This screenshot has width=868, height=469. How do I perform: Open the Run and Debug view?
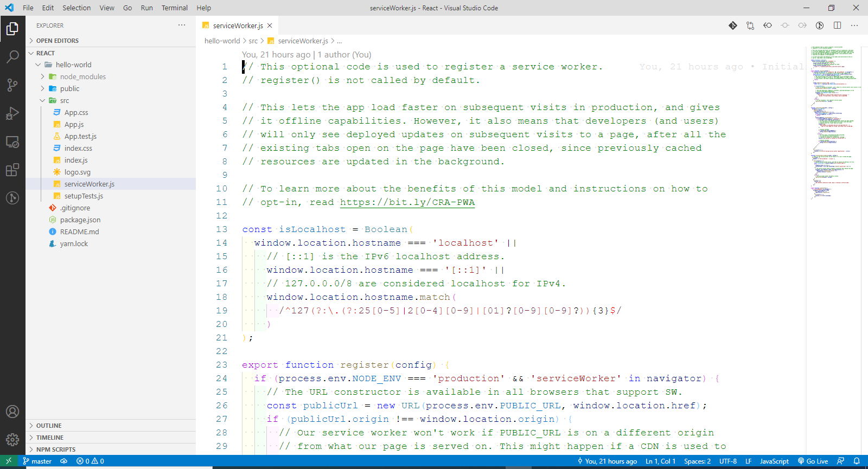(x=12, y=113)
